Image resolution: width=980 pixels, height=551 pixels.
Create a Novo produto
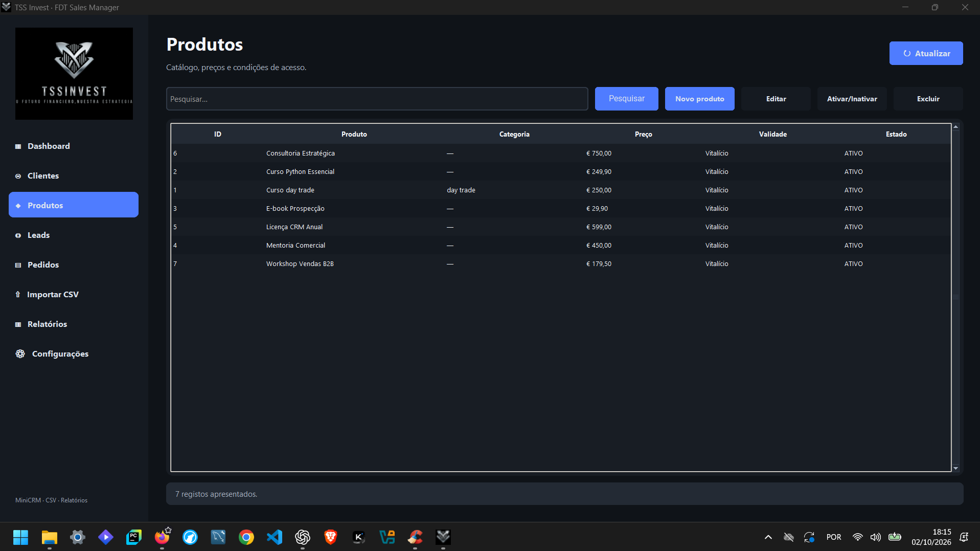point(699,99)
